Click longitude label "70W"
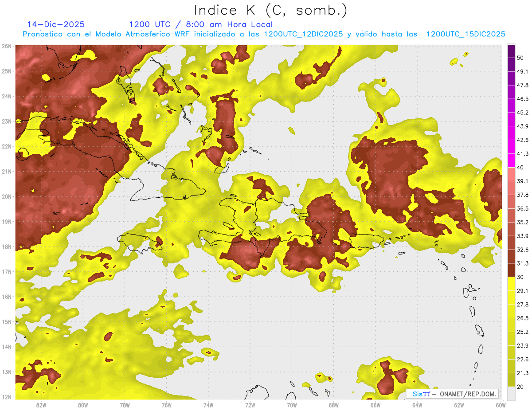This screenshot has width=532, height=411. coord(292,405)
